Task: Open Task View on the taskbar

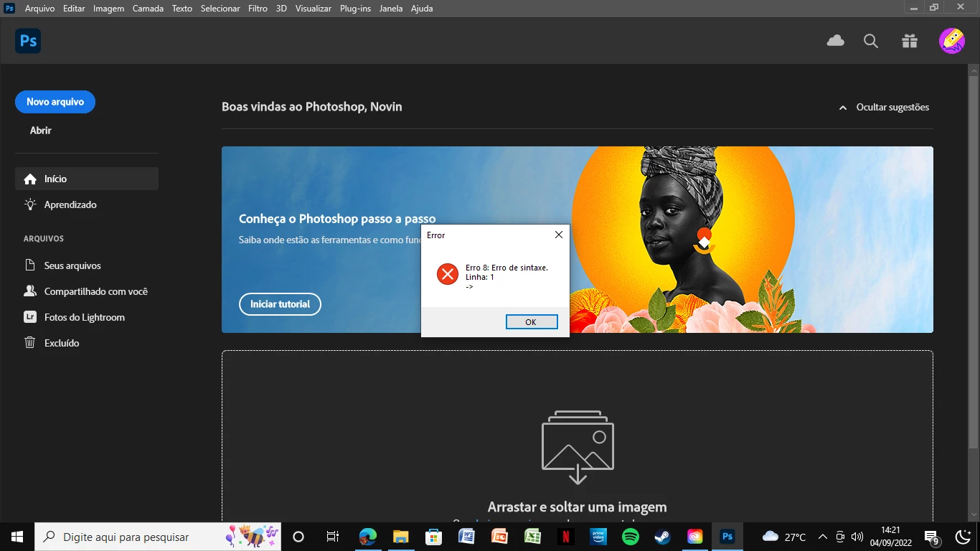Action: pos(333,537)
